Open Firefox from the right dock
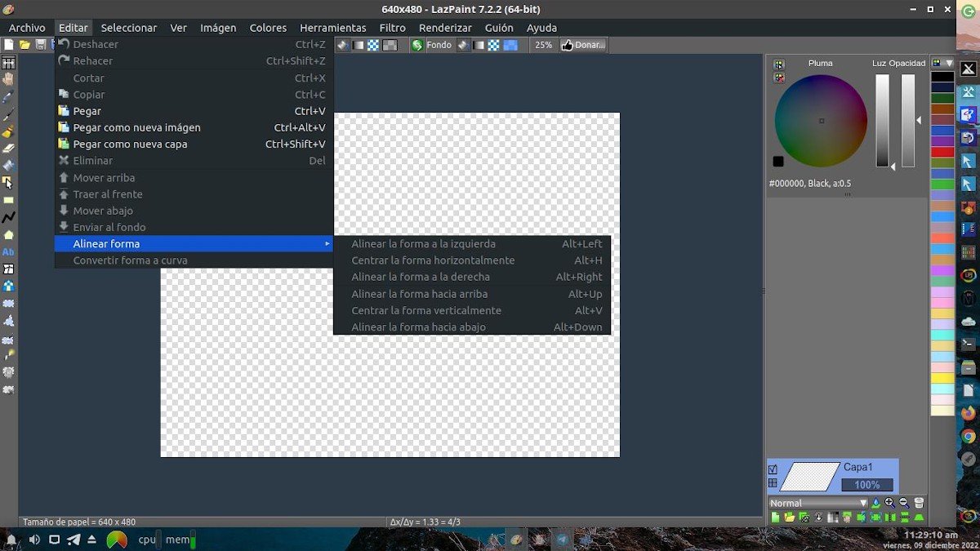This screenshot has height=551, width=980. [968, 414]
